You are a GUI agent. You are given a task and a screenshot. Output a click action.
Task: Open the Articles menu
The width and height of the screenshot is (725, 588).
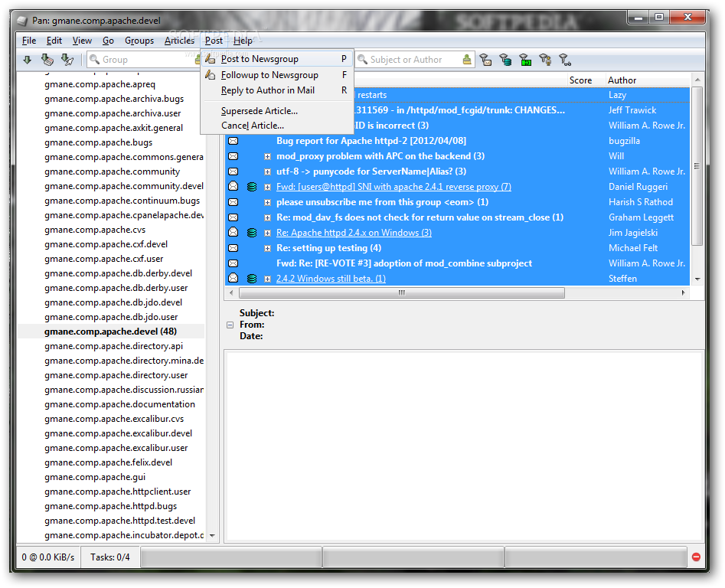(x=179, y=41)
